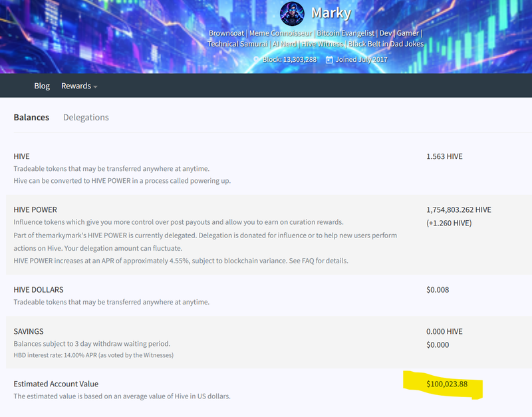The height and width of the screenshot is (417, 532).
Task: Click the location pin icon near Block
Action: click(256, 60)
